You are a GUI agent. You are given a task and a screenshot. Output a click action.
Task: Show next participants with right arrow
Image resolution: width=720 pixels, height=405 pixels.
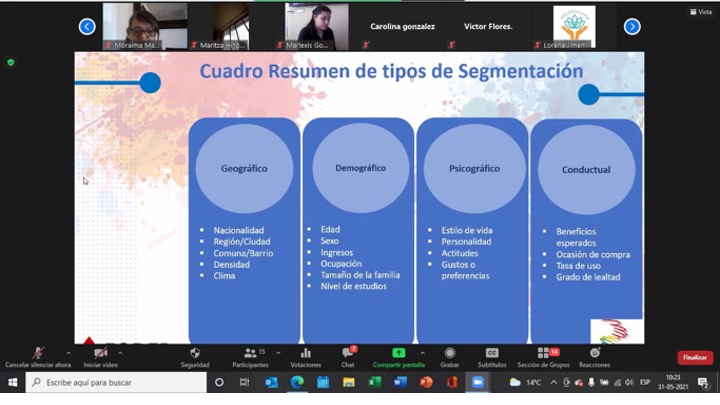click(632, 27)
